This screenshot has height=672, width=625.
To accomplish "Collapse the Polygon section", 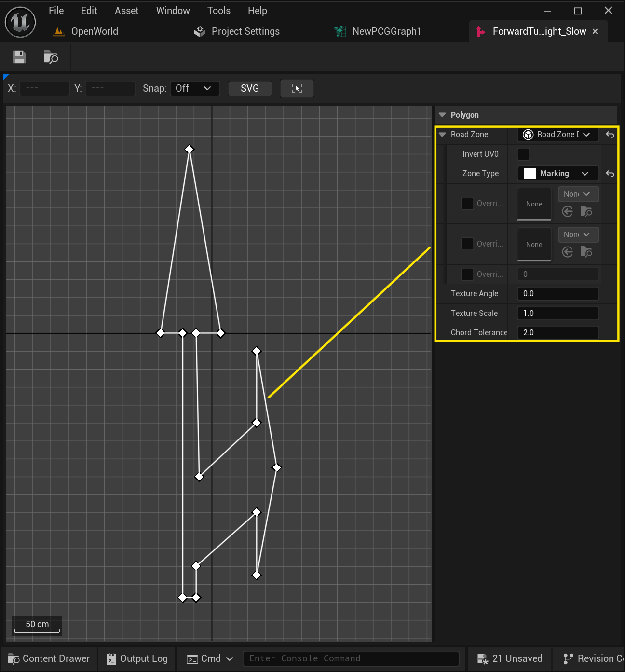I will click(x=442, y=115).
